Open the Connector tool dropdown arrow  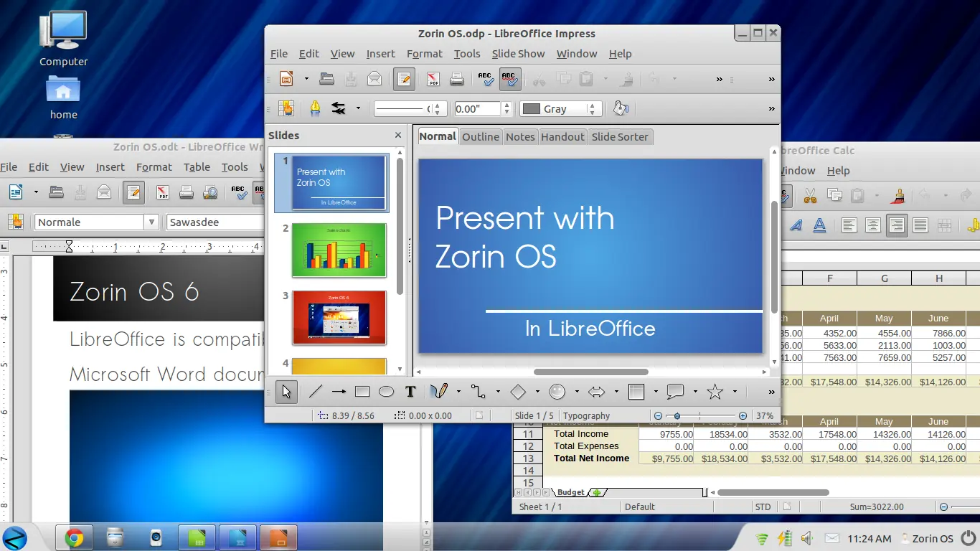pos(498,392)
